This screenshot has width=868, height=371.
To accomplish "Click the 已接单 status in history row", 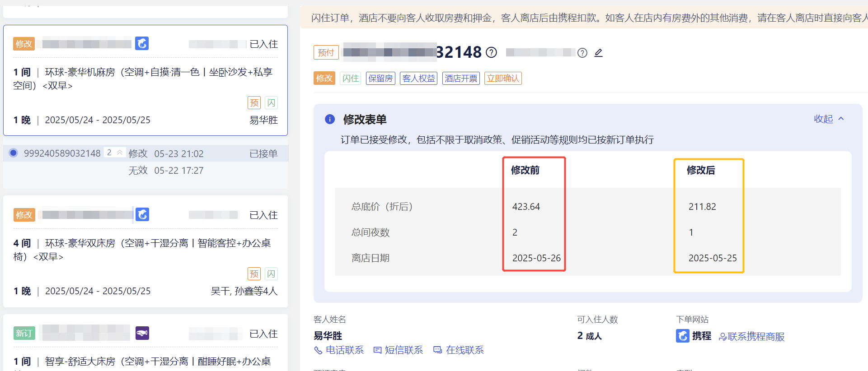I will [x=264, y=153].
